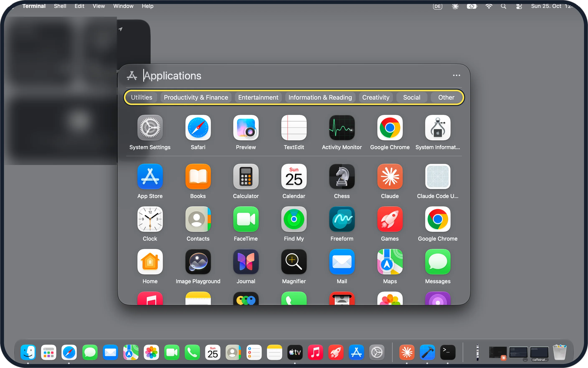Choose the Information & Reading category

(x=320, y=97)
